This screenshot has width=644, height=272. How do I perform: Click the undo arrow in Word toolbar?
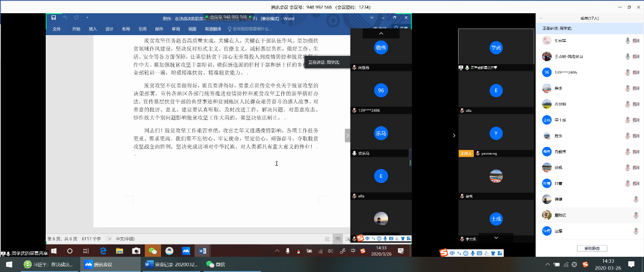point(66,18)
